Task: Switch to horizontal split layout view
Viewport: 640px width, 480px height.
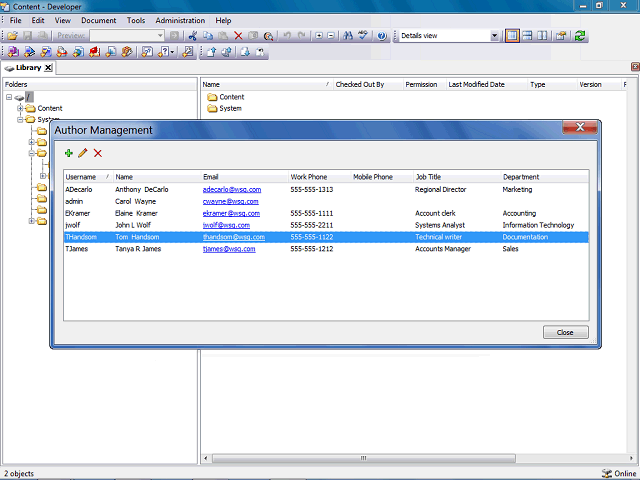Action: click(527, 36)
